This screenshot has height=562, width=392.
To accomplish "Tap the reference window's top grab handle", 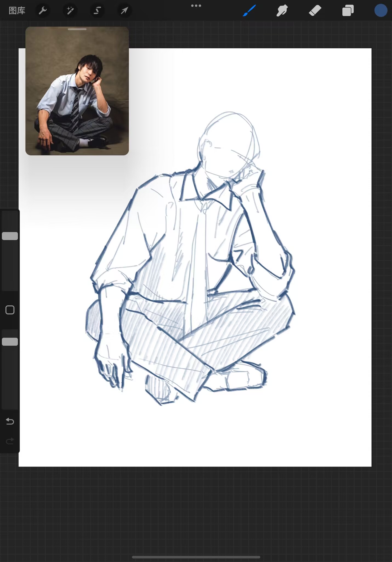I will pyautogui.click(x=77, y=29).
